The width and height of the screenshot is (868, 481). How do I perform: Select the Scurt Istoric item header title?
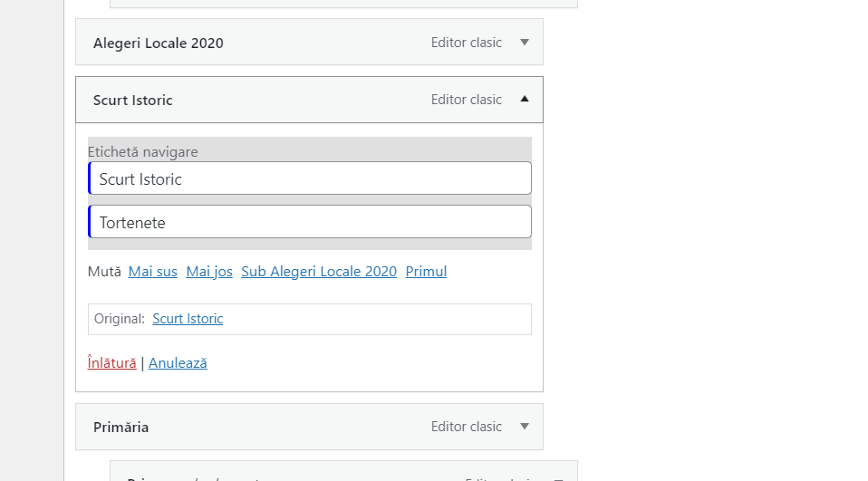[133, 101]
